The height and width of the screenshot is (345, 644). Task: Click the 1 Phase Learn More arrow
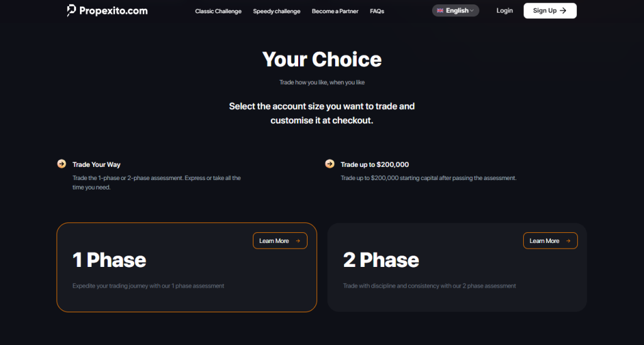click(x=297, y=240)
